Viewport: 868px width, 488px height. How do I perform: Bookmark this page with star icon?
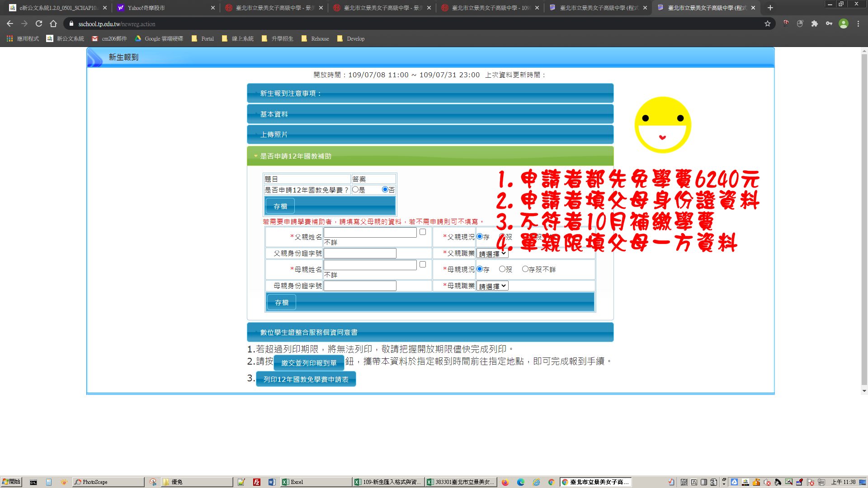point(767,24)
